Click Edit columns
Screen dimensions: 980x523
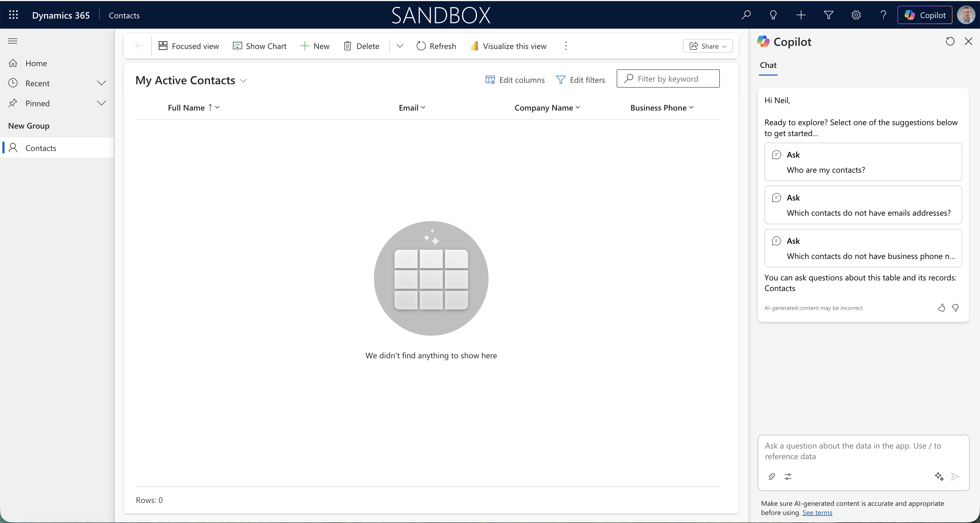click(x=515, y=80)
